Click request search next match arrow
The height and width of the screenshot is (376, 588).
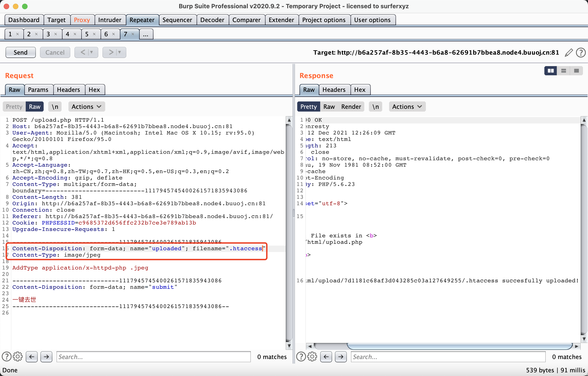pyautogui.click(x=46, y=357)
